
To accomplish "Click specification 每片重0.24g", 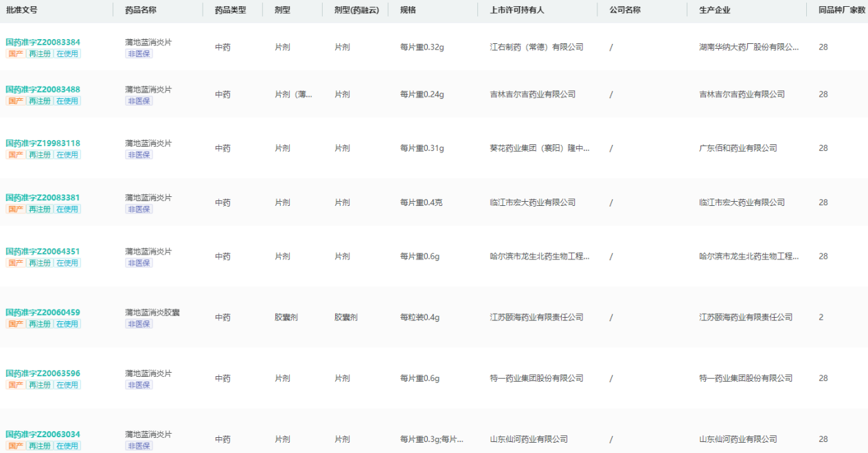I will coord(422,95).
